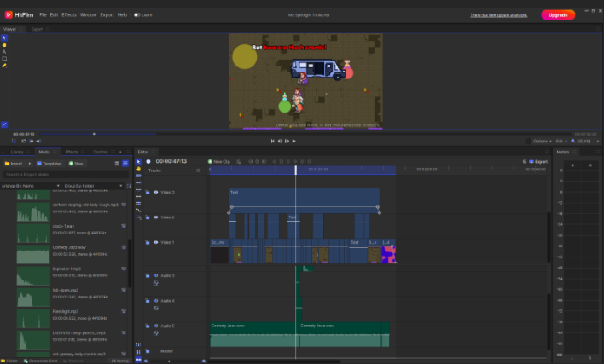This screenshot has height=364, width=604.
Task: Open the Editor tab panel menu
Action: (153, 152)
